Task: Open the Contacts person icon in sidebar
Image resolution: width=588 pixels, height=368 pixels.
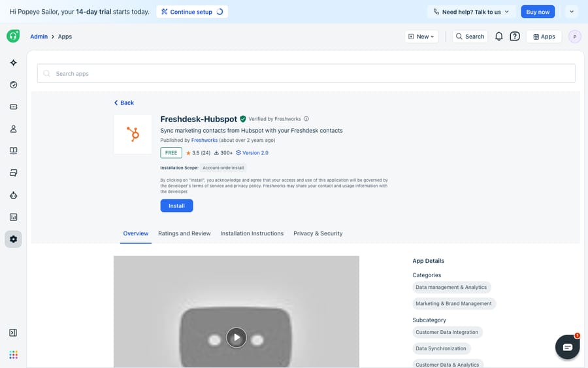Action: tap(14, 129)
